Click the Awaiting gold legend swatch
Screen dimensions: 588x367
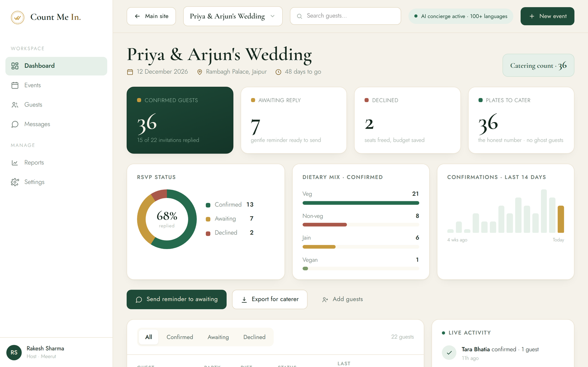tap(208, 219)
